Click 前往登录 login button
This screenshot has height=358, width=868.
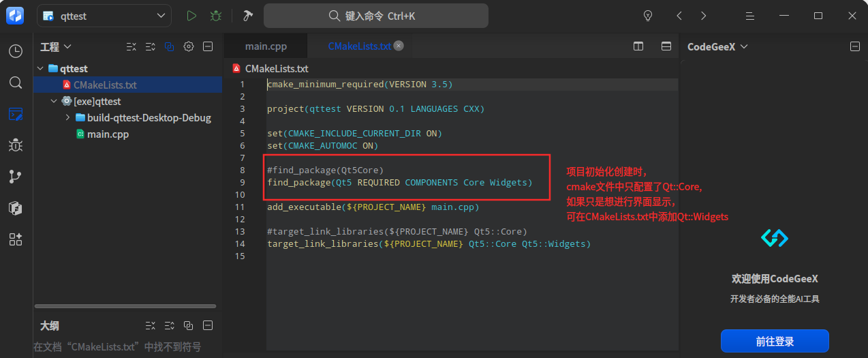point(775,342)
